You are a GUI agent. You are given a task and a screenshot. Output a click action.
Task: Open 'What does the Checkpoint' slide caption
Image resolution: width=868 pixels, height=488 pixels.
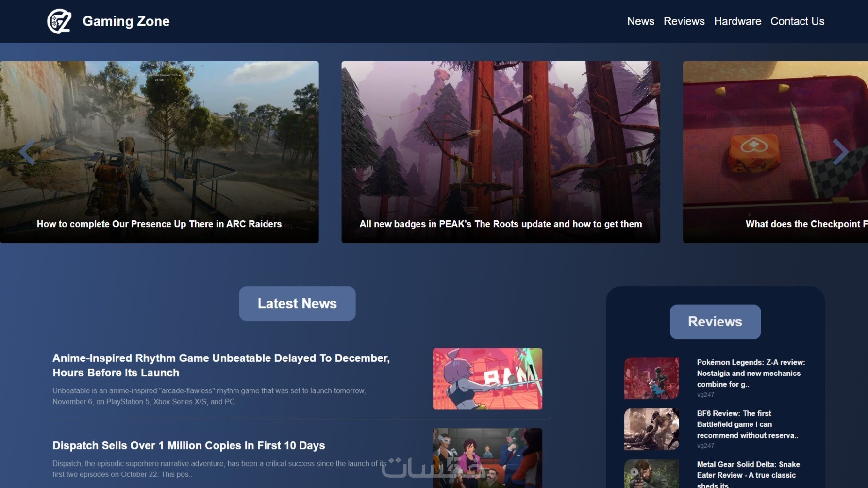point(806,224)
